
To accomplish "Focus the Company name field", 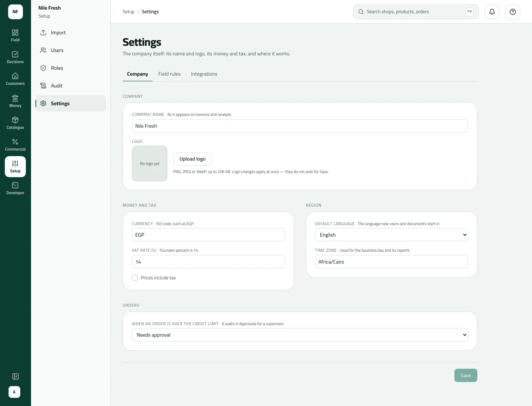I will [300, 126].
